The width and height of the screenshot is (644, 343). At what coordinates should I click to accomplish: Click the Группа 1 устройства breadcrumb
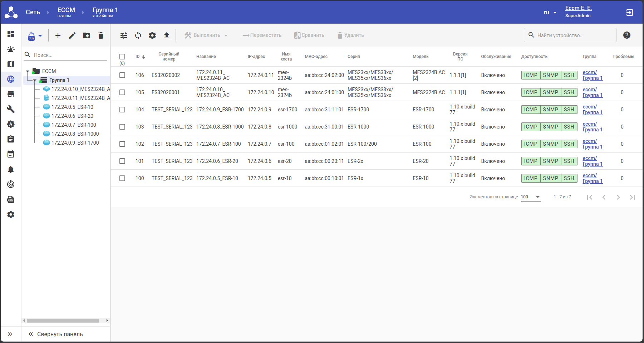tap(105, 12)
